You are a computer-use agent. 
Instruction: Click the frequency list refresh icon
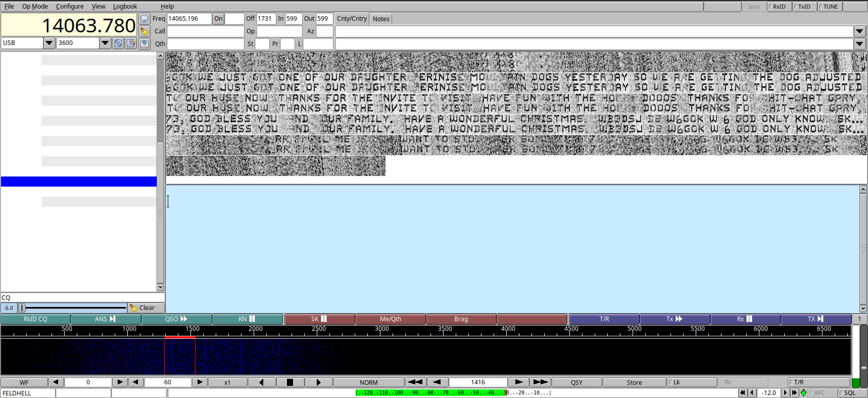[118, 43]
